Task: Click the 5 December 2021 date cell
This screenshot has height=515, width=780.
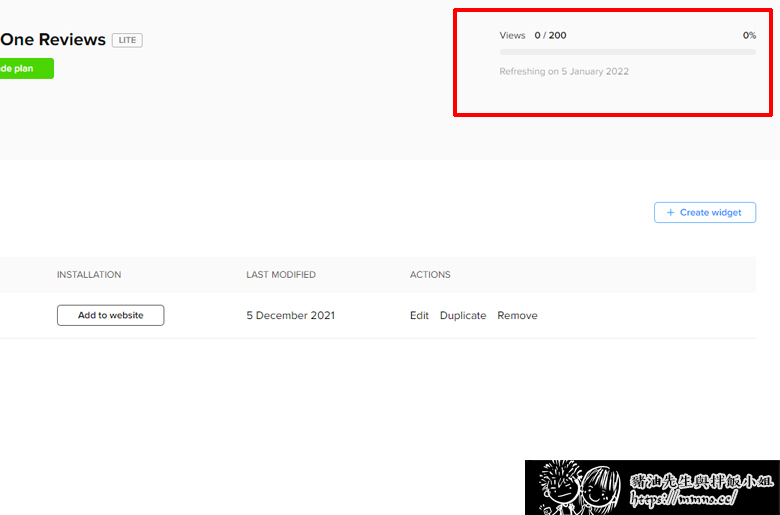Action: [x=291, y=315]
